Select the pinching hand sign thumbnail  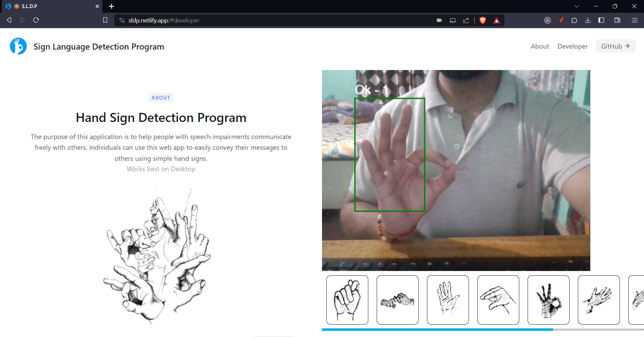click(498, 300)
